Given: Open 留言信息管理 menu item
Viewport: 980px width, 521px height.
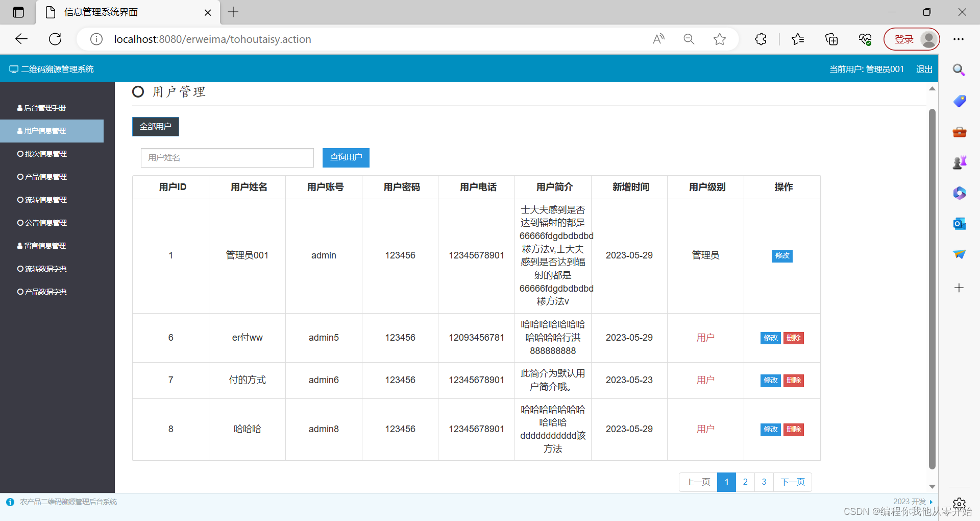Looking at the screenshot, I should coord(42,246).
